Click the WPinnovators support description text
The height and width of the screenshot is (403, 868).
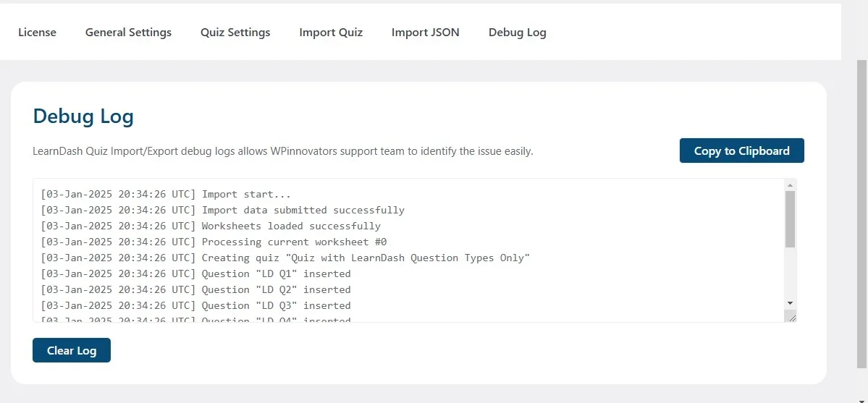click(283, 151)
